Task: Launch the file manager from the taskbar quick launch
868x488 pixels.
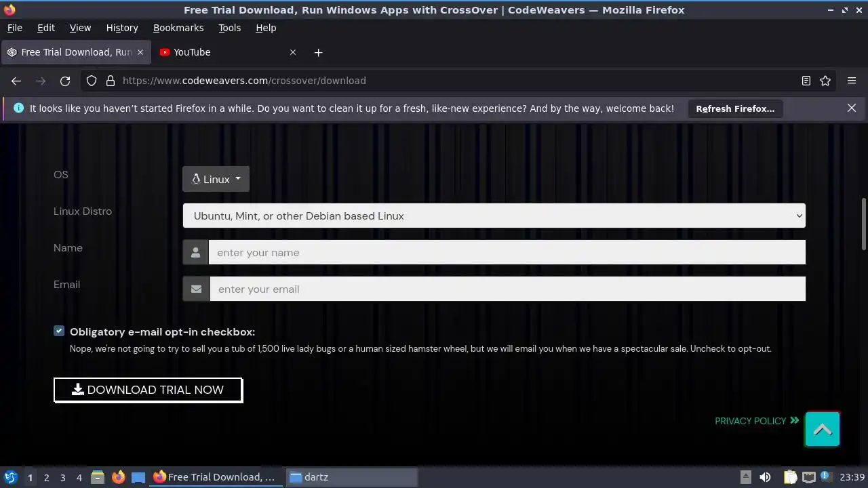Action: point(97,477)
